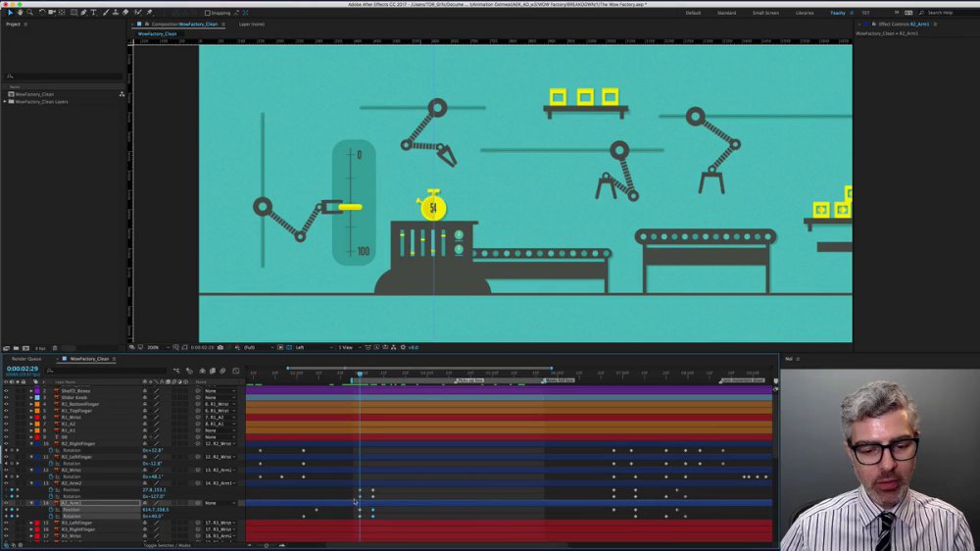The height and width of the screenshot is (551, 980).
Task: Hide the R2_Arm2 layer eye
Action: (x=6, y=482)
